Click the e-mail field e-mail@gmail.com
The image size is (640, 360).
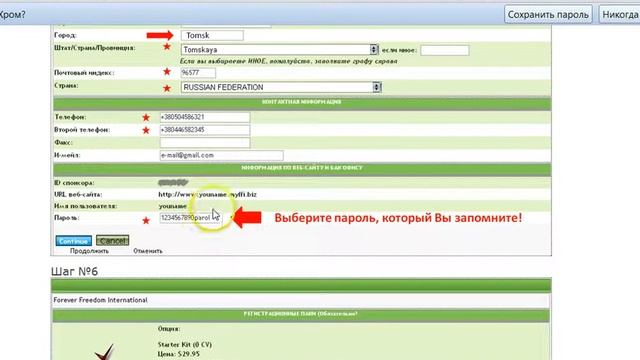point(221,155)
